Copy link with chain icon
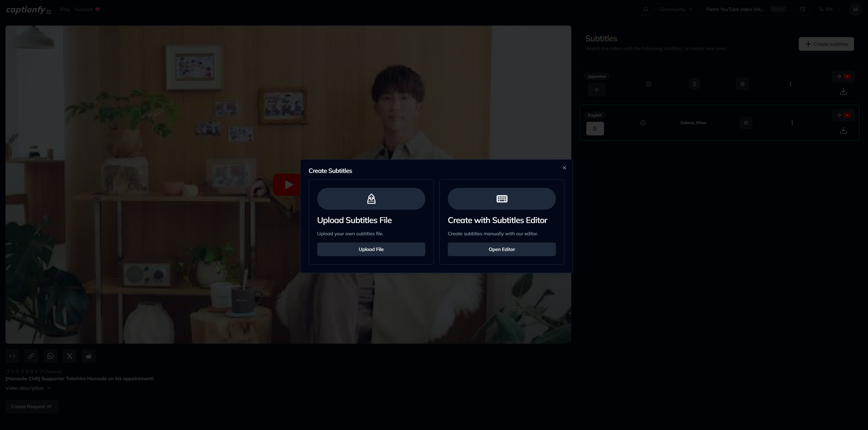868x430 pixels. [x=31, y=356]
